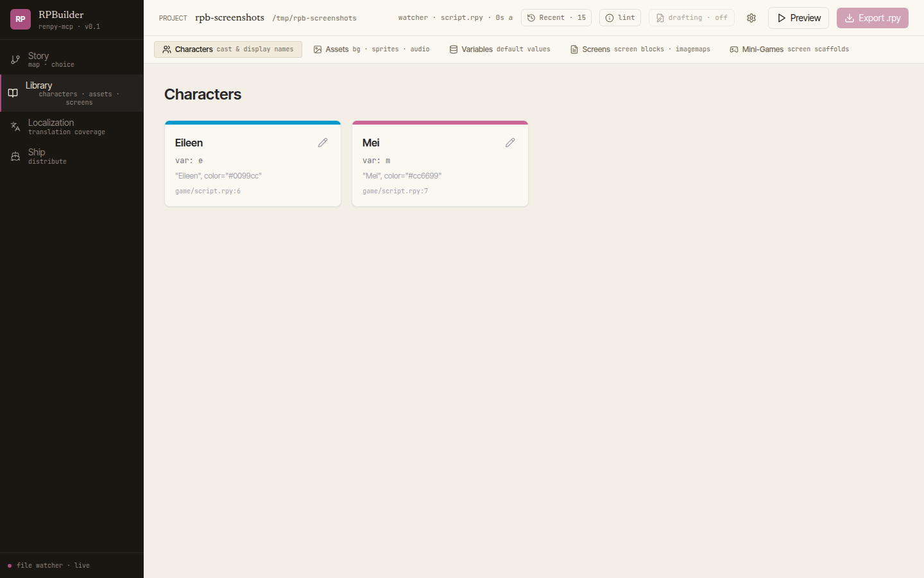
Task: Edit the Eileen character with pencil icon
Action: tap(323, 143)
